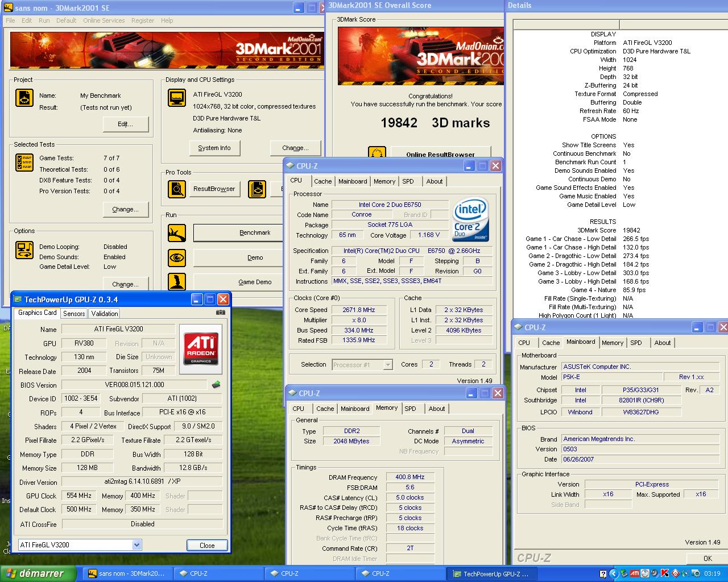Open the Online Services menu
Screen dimensions: 728x582
pos(104,20)
